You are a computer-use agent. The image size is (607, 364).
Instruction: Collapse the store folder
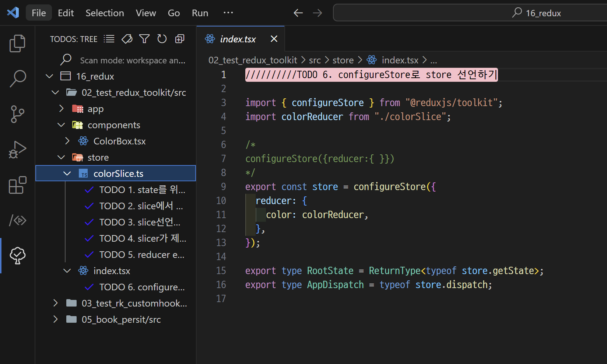(x=61, y=157)
